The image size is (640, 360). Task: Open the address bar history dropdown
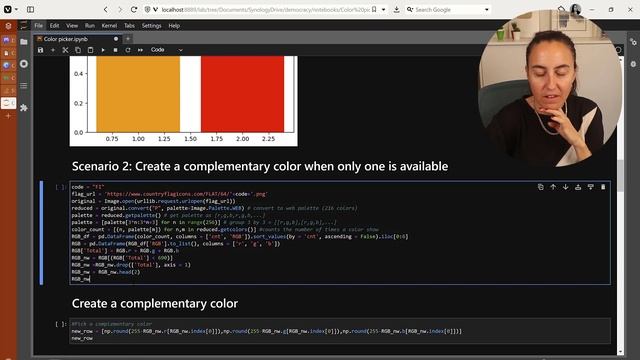[x=383, y=9]
